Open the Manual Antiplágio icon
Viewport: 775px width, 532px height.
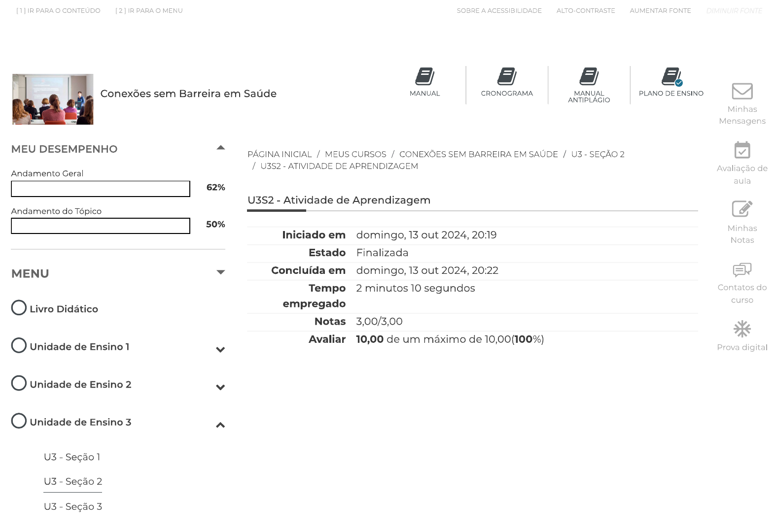coord(589,77)
